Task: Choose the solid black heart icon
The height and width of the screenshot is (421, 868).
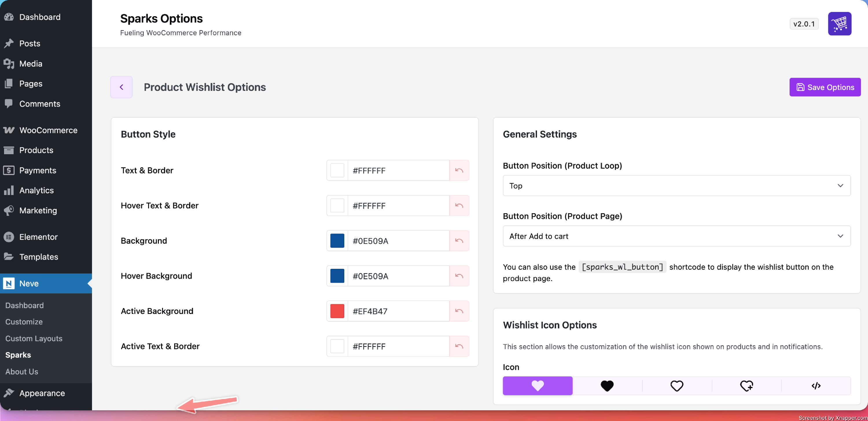Action: pyautogui.click(x=607, y=386)
